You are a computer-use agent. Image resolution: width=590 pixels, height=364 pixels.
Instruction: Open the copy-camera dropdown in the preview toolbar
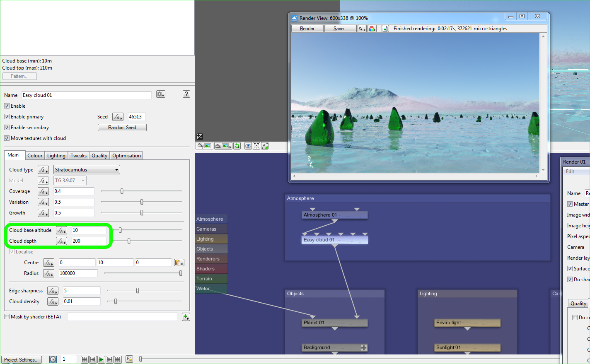coord(223,146)
